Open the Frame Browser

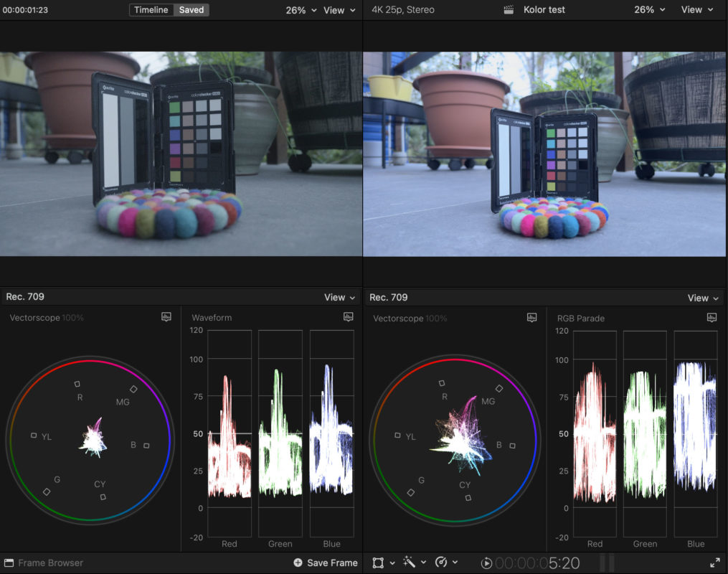[x=44, y=563]
